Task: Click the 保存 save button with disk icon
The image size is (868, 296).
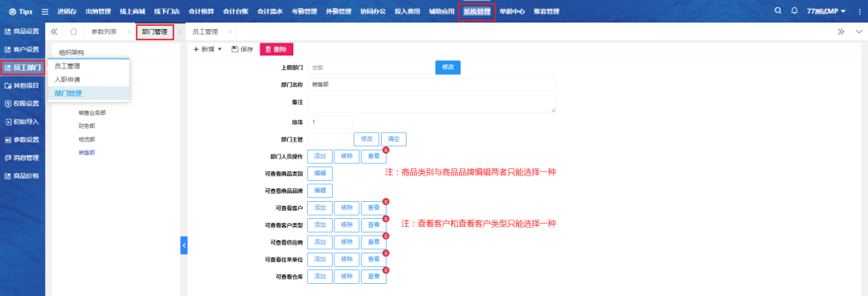Action: pos(243,49)
